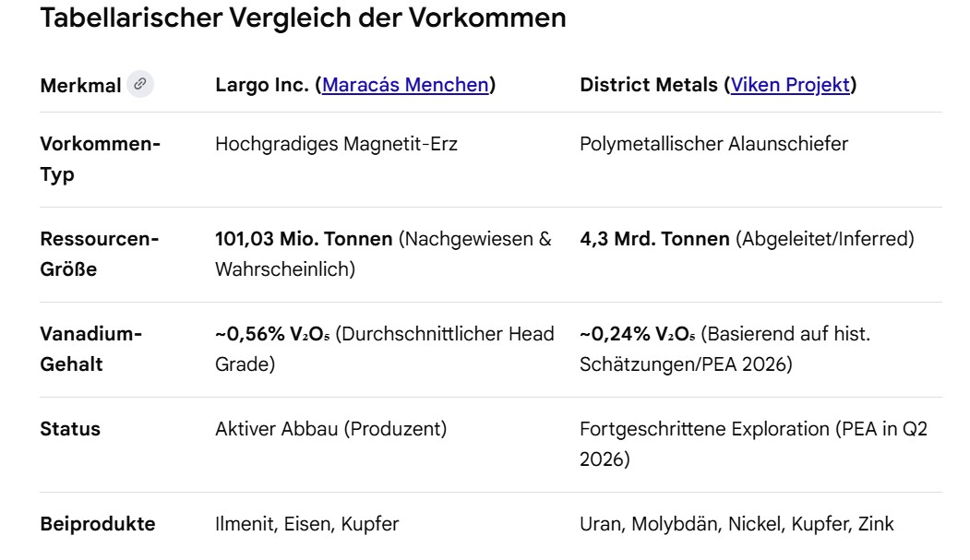Screen dimensions: 970x560
Task: Open the Viken Projekt link
Action: pos(790,86)
